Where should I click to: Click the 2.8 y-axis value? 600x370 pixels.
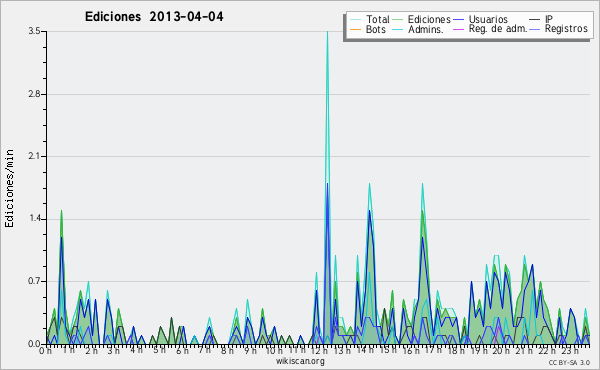click(x=34, y=94)
